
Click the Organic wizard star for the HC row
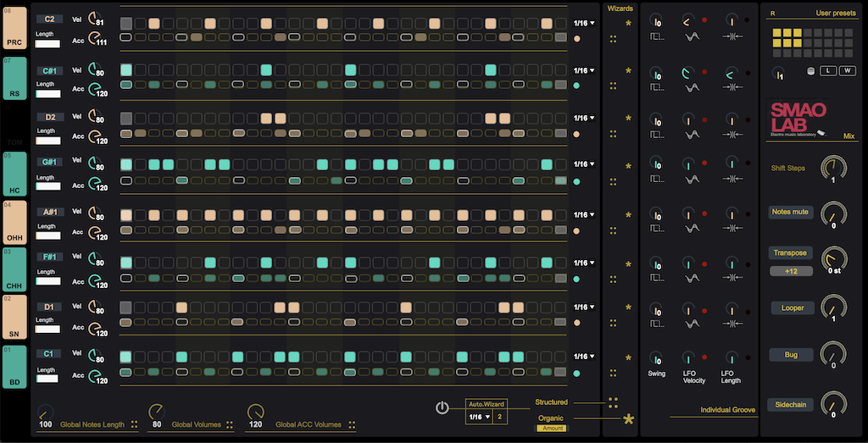coord(628,166)
